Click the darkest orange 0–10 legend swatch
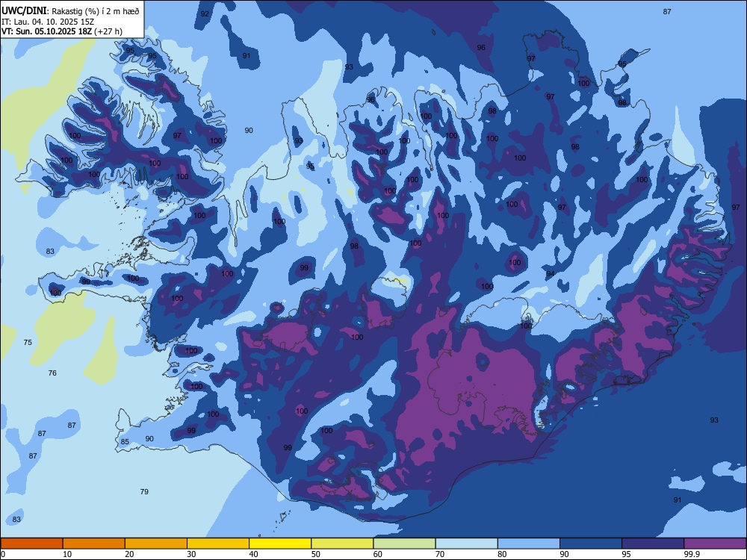Viewport: 747px width, 560px height. (x=32, y=544)
